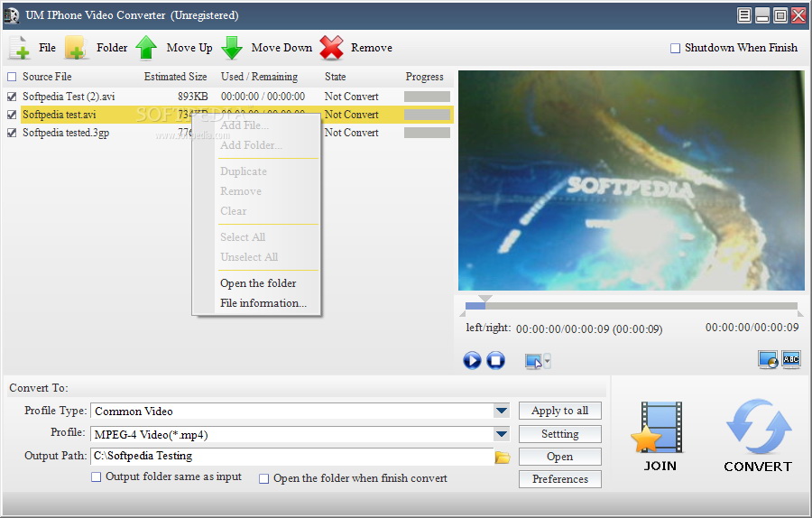Select the Softpedia Test (2).avi row
The image size is (812, 518).
tap(229, 97)
